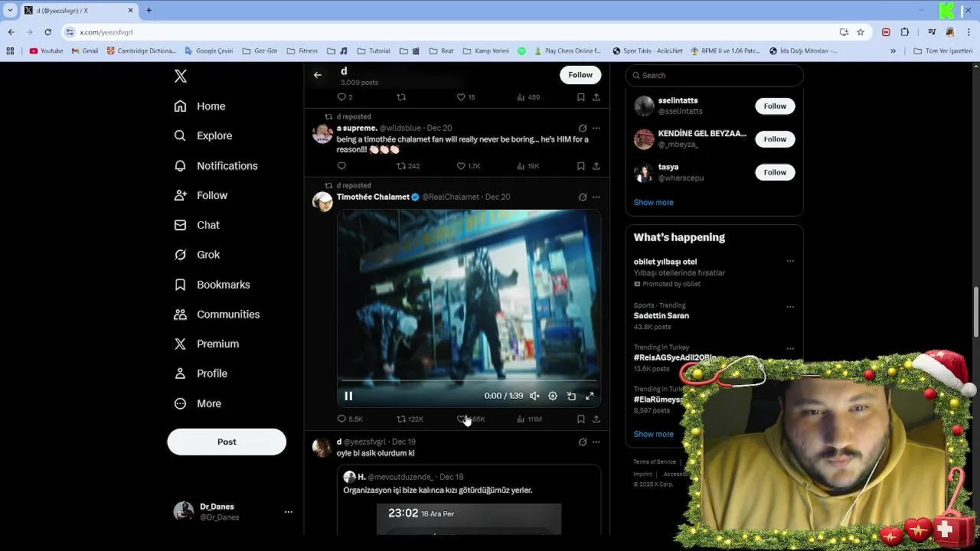Open Timothée Chalamet profile avatar
Image resolution: width=980 pixels, height=551 pixels.
click(x=322, y=201)
